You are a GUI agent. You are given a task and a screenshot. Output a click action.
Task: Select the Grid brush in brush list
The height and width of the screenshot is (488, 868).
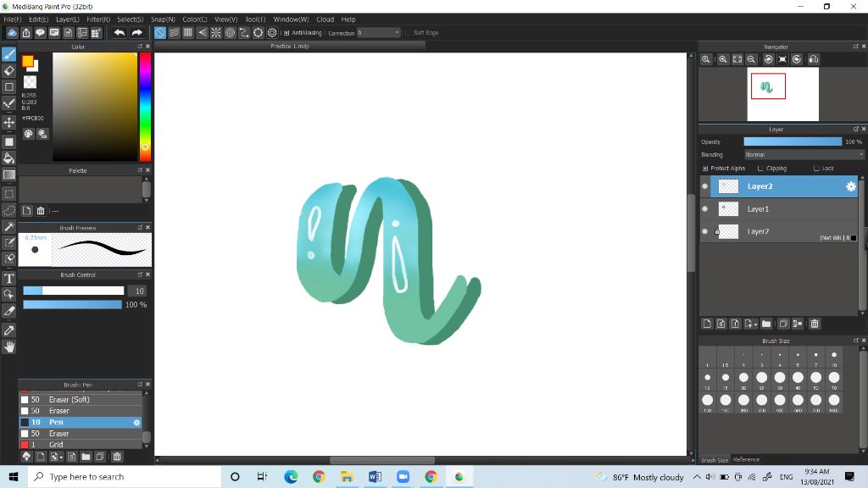(81, 444)
